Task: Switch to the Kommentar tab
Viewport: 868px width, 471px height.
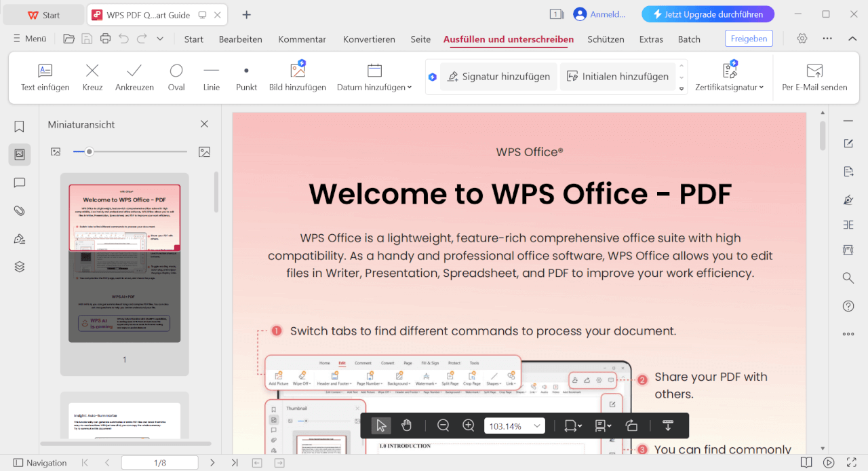Action: [302, 39]
